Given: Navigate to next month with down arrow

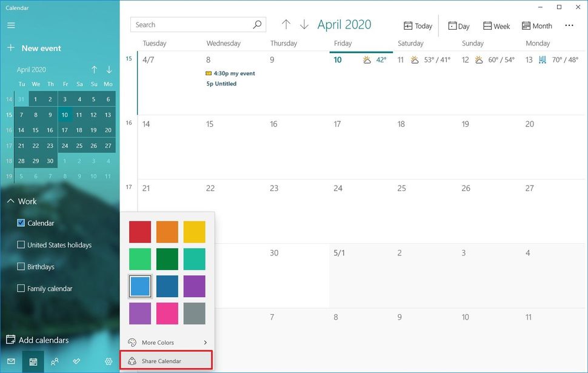Looking at the screenshot, I should tap(304, 24).
